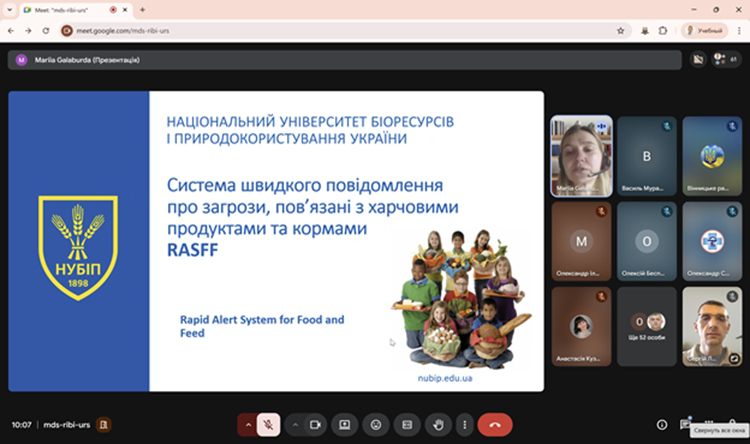Open Chrome tab search dropdown
The height and width of the screenshot is (444, 750).
(x=9, y=10)
